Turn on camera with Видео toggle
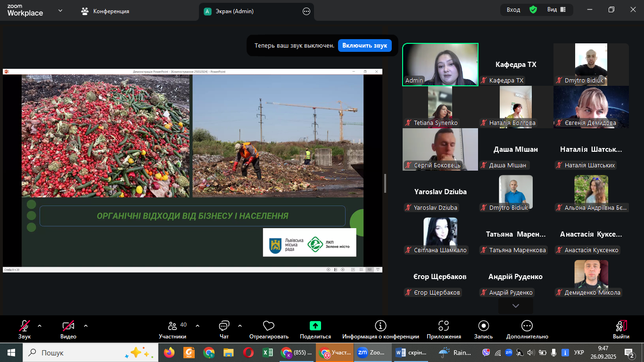The height and width of the screenshot is (362, 644). pos(68,326)
